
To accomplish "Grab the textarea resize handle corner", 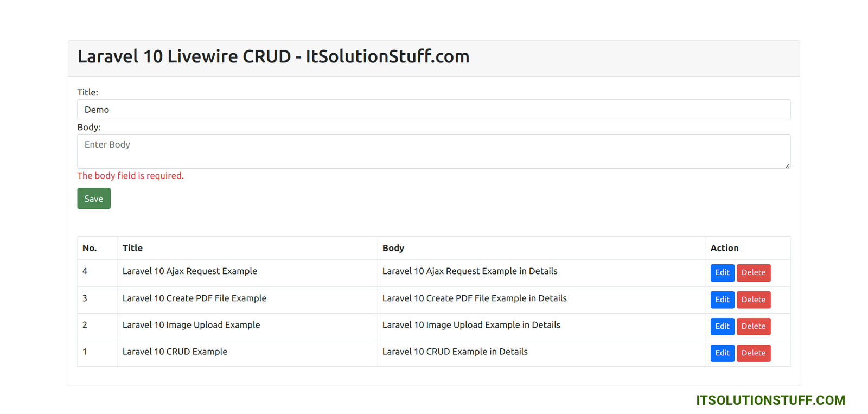I will tap(787, 165).
